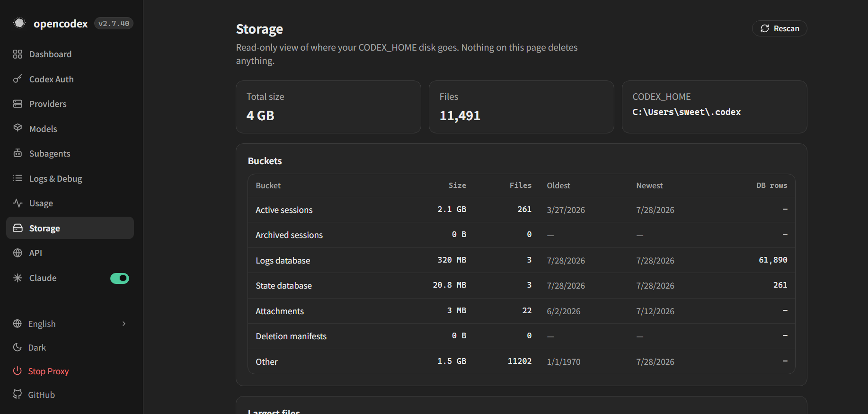Select Logs & Debug

[x=70, y=178]
